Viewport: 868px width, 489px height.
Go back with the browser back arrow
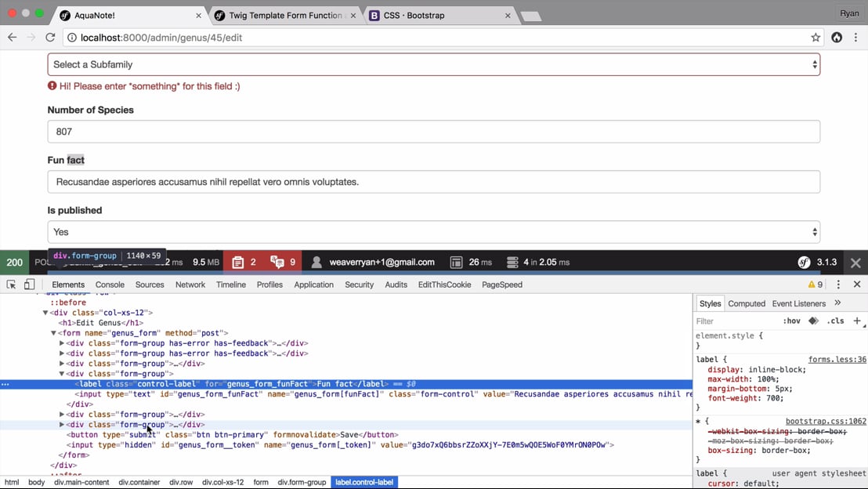13,37
